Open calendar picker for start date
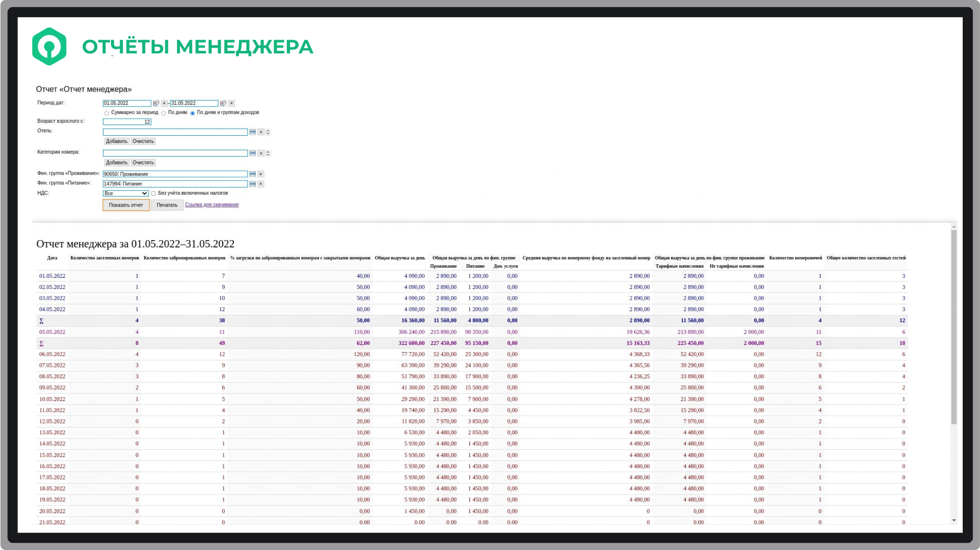 156,103
